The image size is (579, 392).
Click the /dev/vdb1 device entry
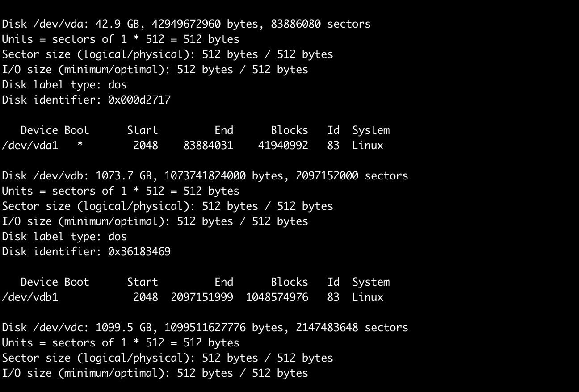30,297
